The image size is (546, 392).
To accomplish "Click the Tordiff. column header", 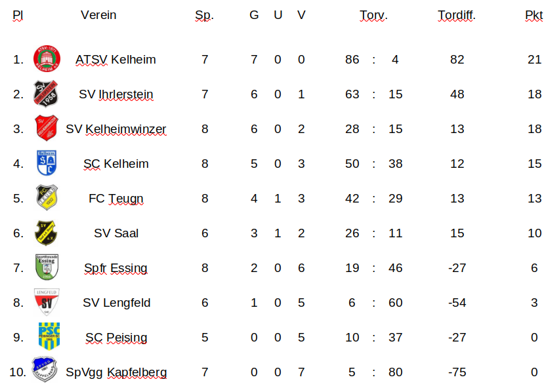I will (457, 15).
